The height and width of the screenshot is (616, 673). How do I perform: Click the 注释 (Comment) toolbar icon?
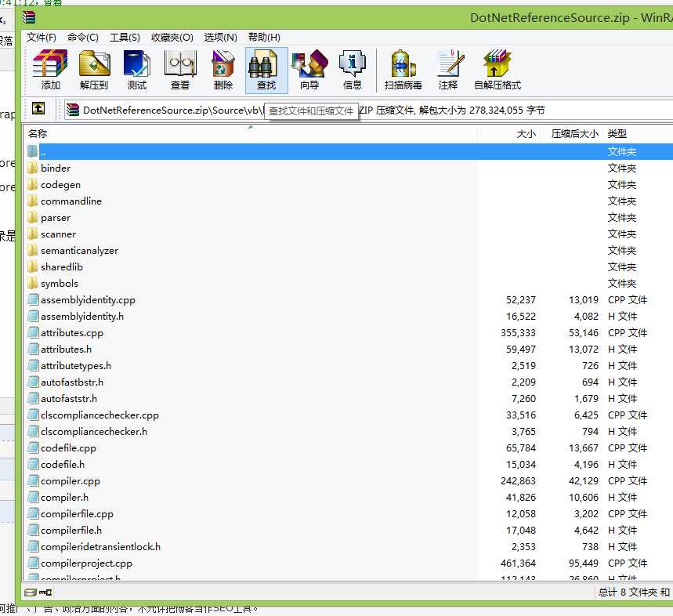coord(448,70)
